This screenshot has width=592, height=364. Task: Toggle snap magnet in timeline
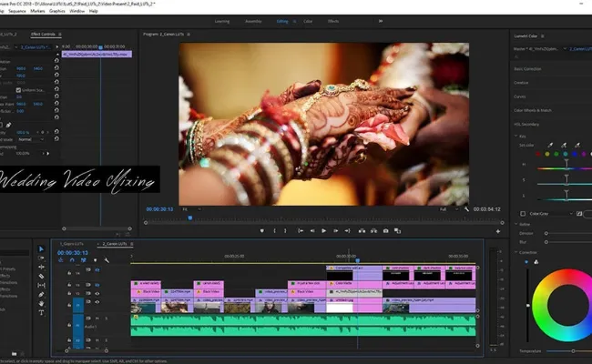click(72, 260)
